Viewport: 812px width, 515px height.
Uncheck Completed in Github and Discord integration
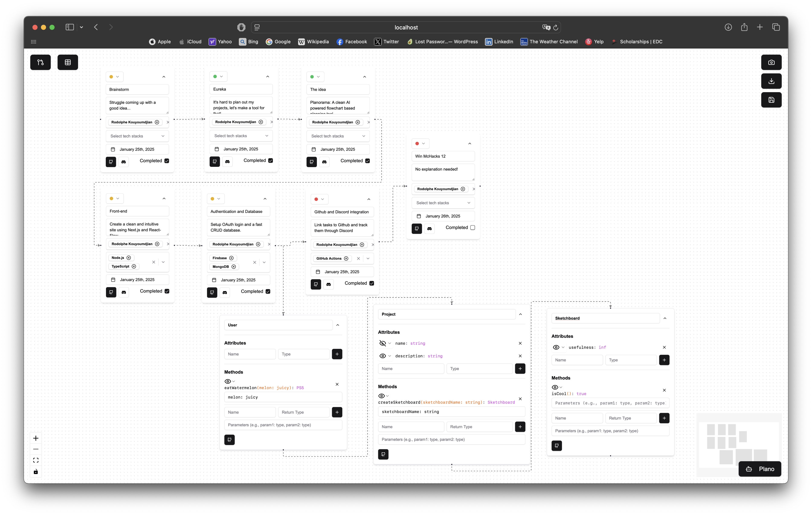click(372, 283)
